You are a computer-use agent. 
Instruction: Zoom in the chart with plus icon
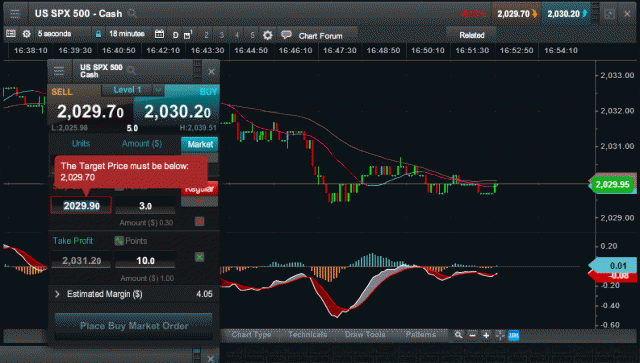click(486, 335)
